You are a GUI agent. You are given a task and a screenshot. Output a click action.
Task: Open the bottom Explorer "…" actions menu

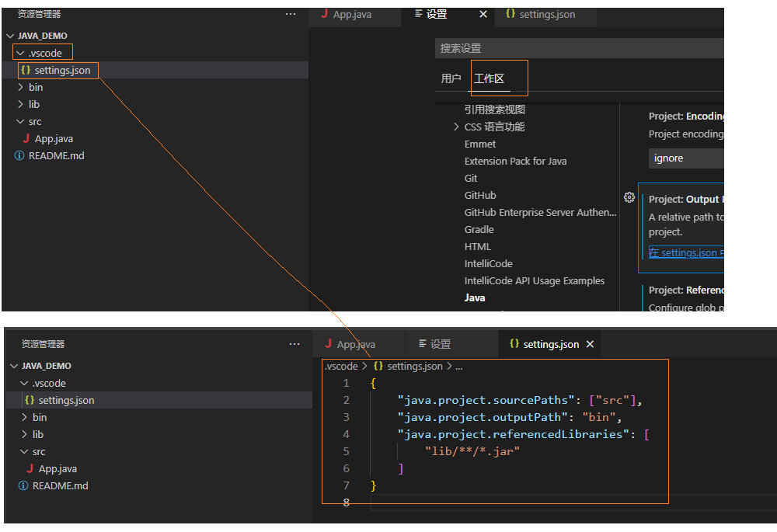pos(294,343)
